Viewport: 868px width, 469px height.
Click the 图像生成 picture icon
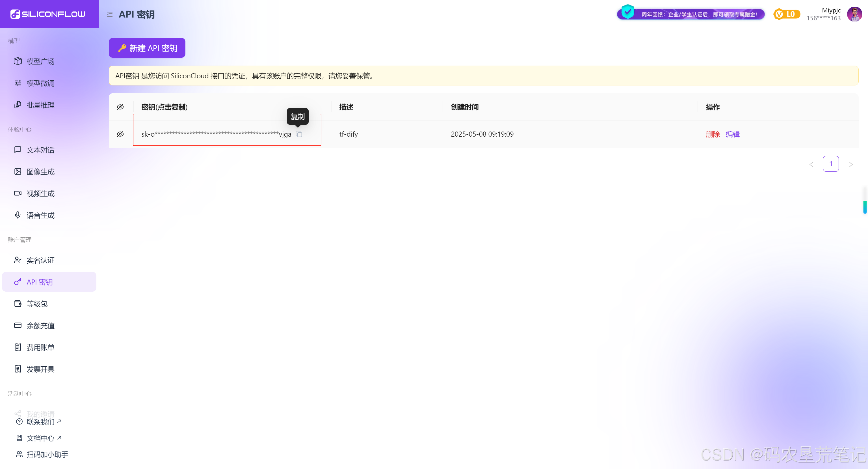pyautogui.click(x=18, y=172)
